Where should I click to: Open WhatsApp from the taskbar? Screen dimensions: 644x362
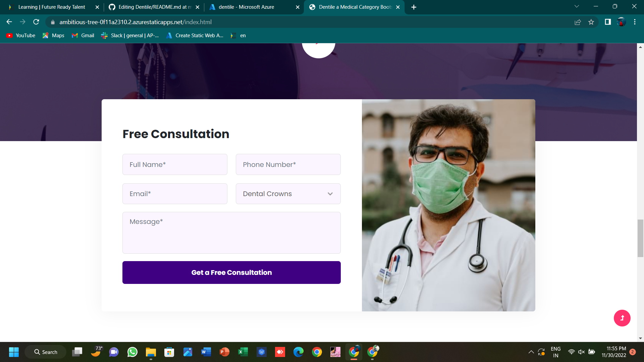pyautogui.click(x=132, y=352)
